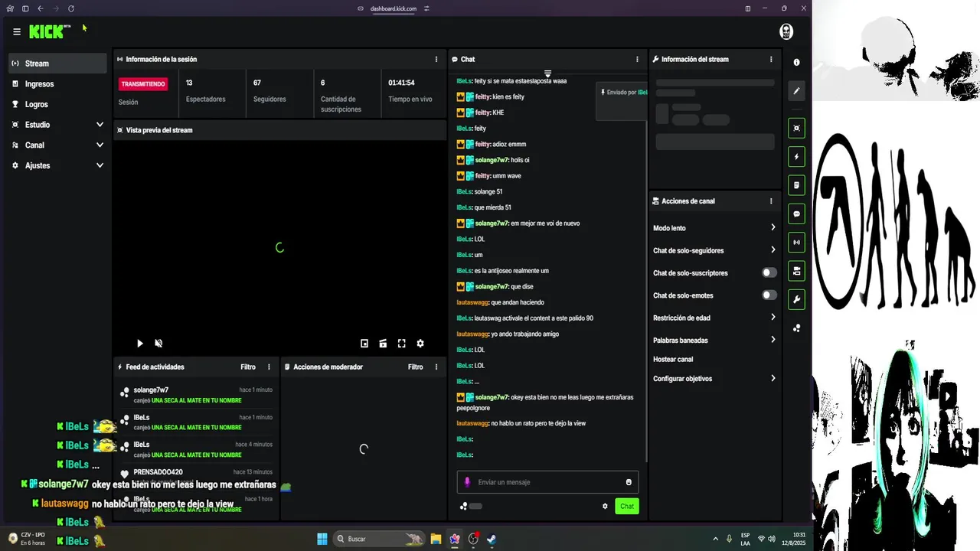This screenshot has width=980, height=551.
Task: Expand the Ajustes sidebar section
Action: coord(58,165)
